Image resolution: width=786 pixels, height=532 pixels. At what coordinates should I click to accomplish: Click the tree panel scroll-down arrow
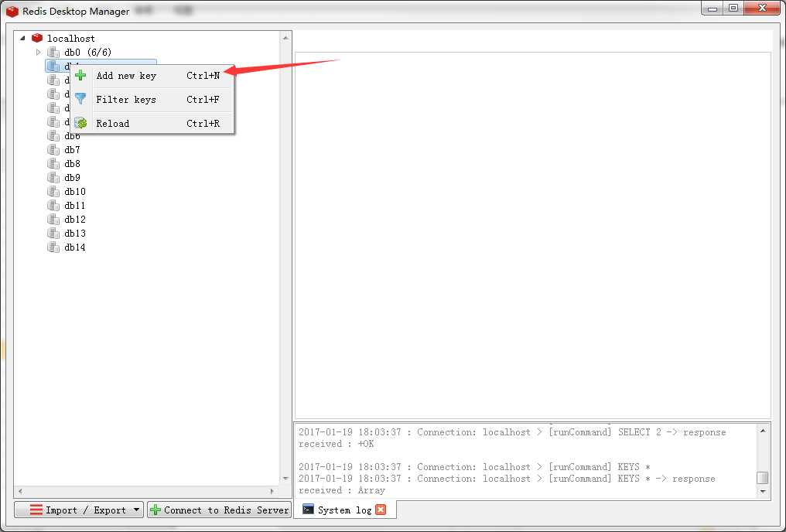tap(285, 479)
